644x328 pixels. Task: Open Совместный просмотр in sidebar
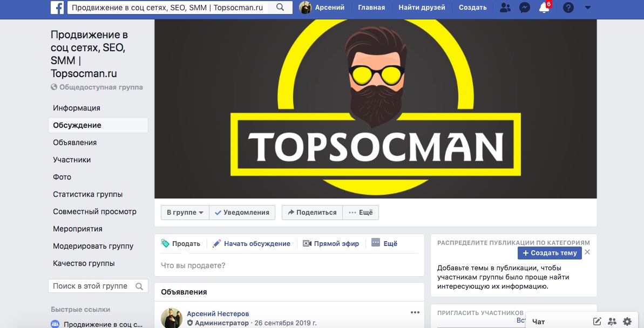(x=94, y=211)
